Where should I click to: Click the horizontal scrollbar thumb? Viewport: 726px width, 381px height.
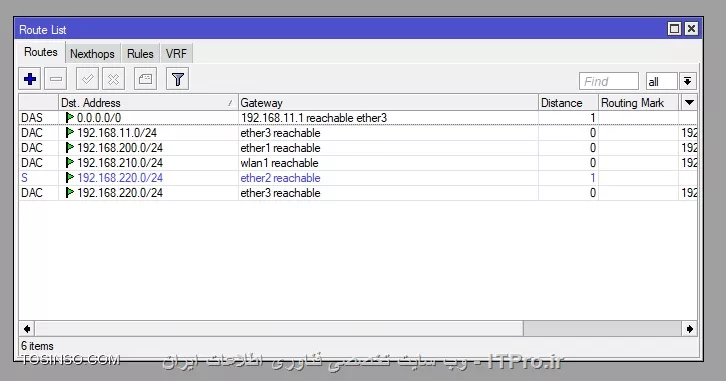(x=279, y=329)
